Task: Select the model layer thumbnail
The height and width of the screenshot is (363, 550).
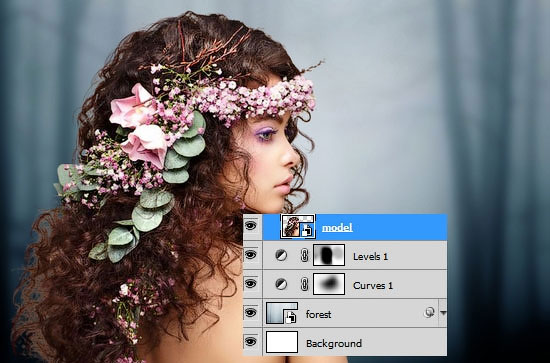Action: (x=298, y=226)
